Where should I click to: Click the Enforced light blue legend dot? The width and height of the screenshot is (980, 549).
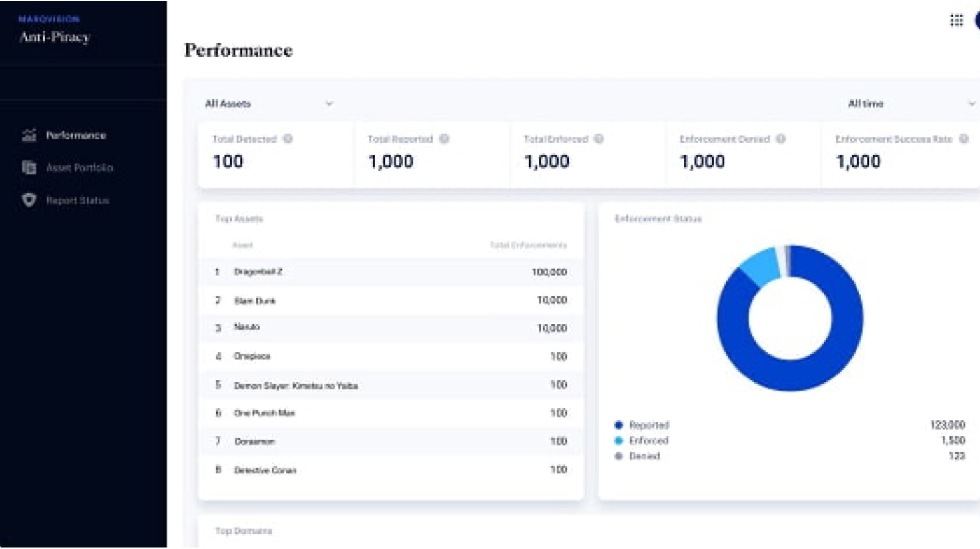coord(618,440)
